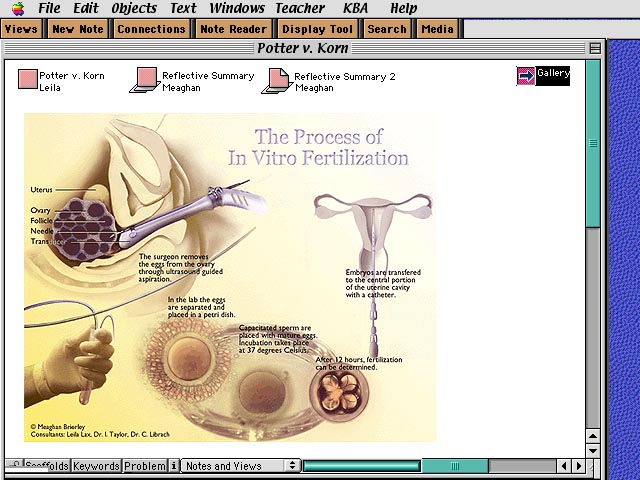640x480 pixels.
Task: Click the horizontal scroll left arrow
Action: point(564,466)
